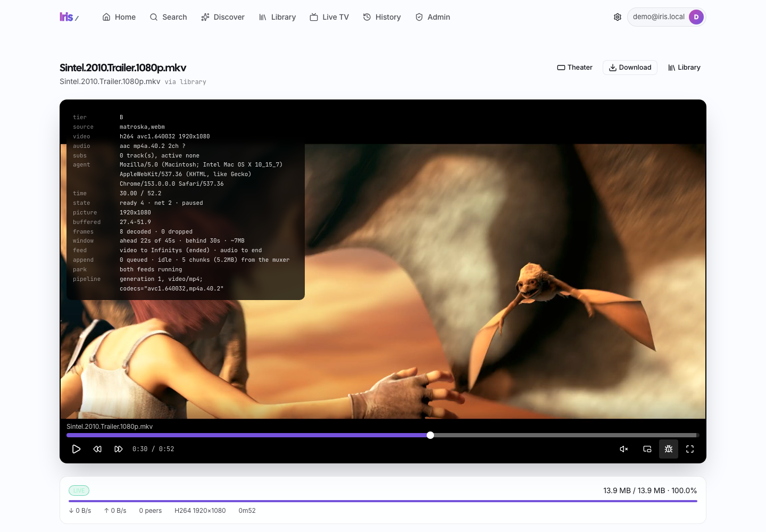Open the settings gear icon
766x532 pixels.
[618, 17]
